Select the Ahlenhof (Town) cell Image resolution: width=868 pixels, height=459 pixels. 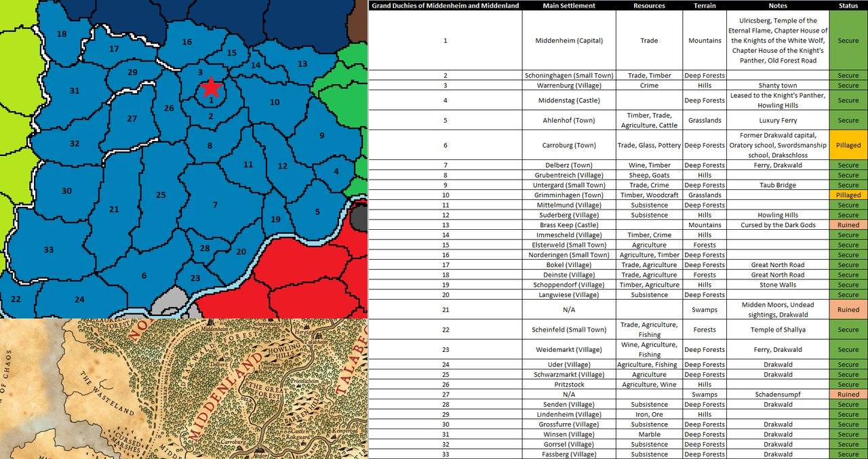coord(569,120)
